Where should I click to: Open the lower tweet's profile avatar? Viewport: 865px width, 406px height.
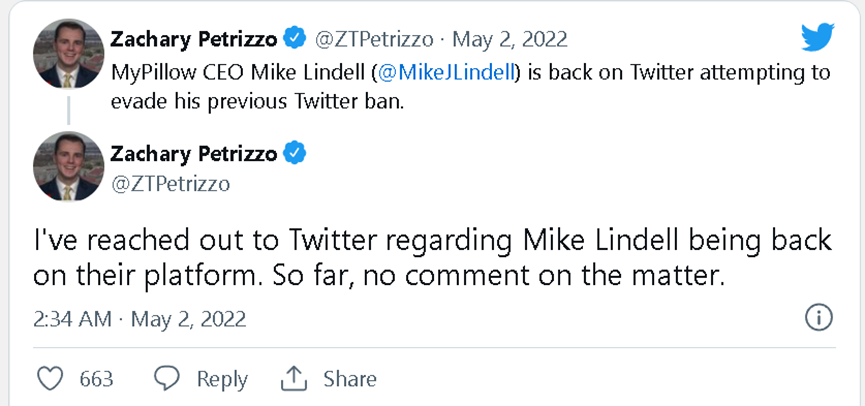pos(69,166)
